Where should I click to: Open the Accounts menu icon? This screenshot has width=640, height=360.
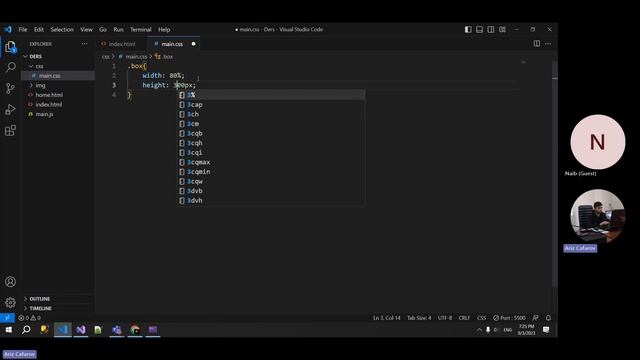coord(11,282)
